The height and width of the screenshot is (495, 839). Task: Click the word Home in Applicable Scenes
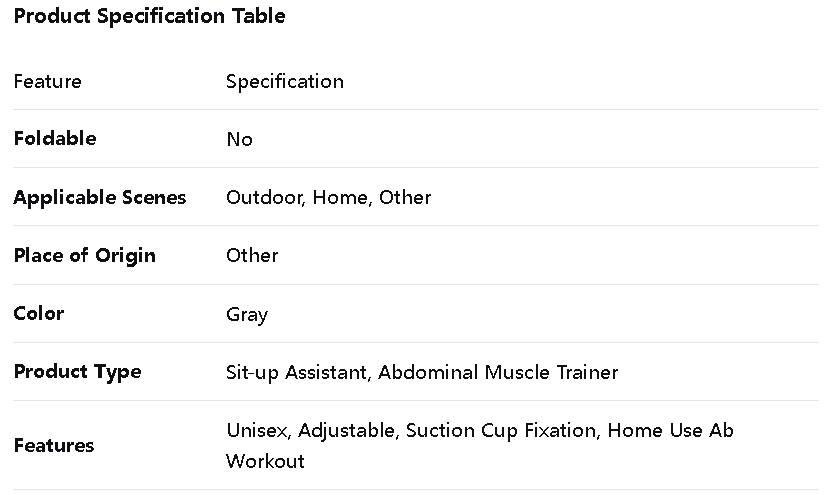pyautogui.click(x=342, y=197)
